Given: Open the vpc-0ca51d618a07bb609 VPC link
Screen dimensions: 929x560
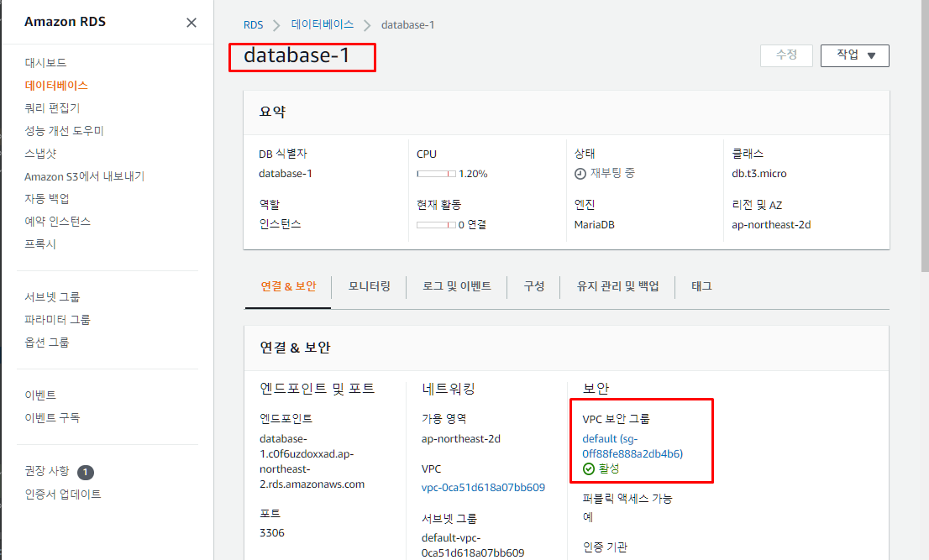Looking at the screenshot, I should click(483, 488).
